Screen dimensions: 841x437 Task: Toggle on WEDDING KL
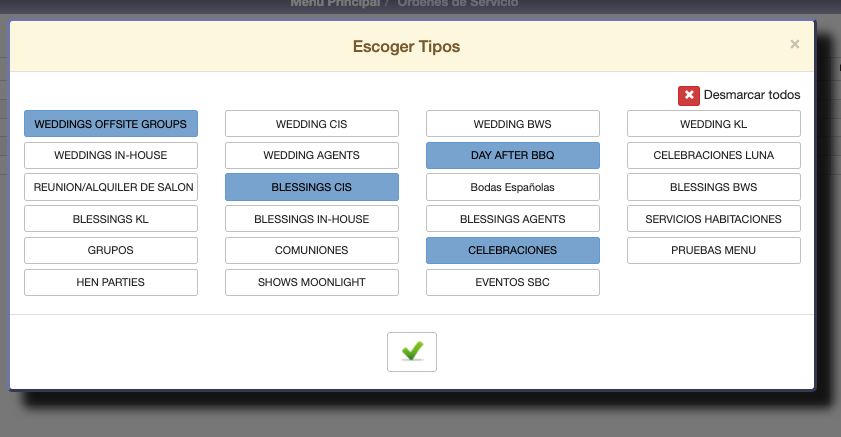(713, 124)
